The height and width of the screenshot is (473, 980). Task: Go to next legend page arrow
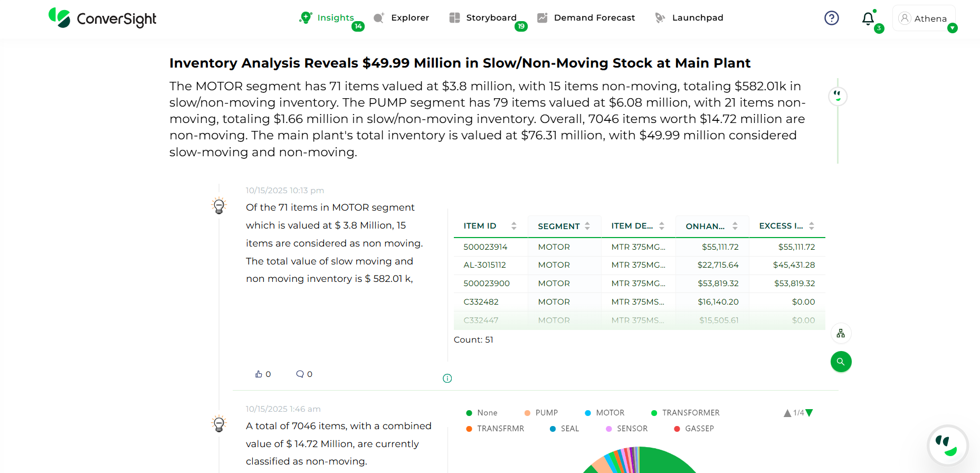(x=810, y=413)
